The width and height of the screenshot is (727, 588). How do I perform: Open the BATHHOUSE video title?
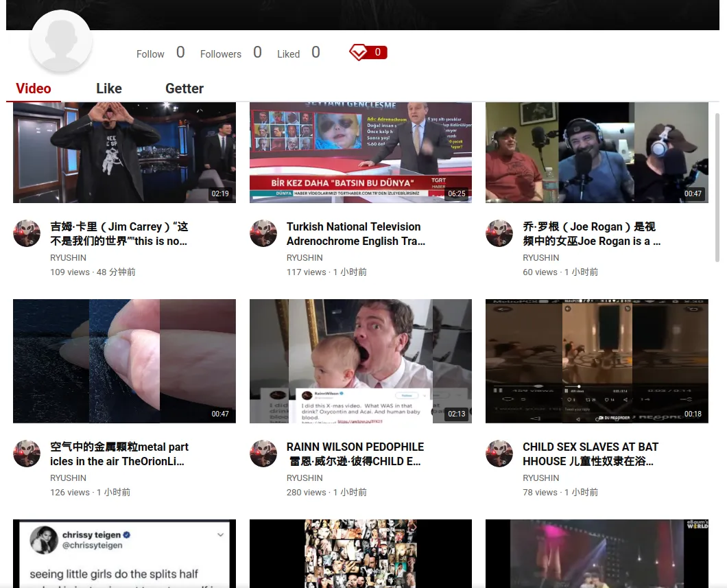(591, 454)
